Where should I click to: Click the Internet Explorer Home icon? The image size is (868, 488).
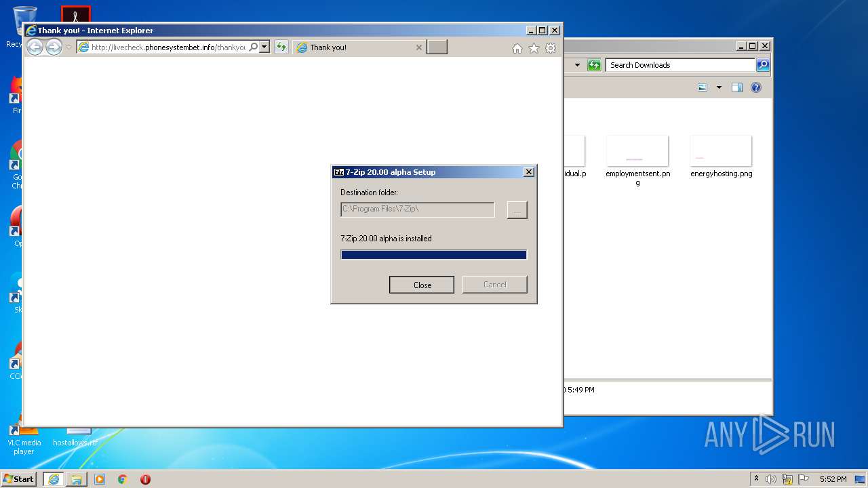[x=517, y=48]
